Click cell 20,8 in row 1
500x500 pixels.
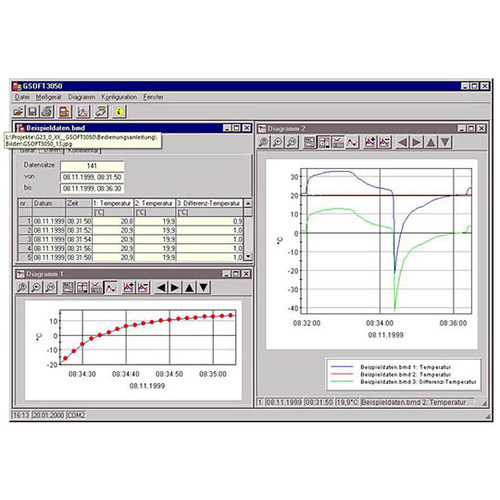(113, 221)
